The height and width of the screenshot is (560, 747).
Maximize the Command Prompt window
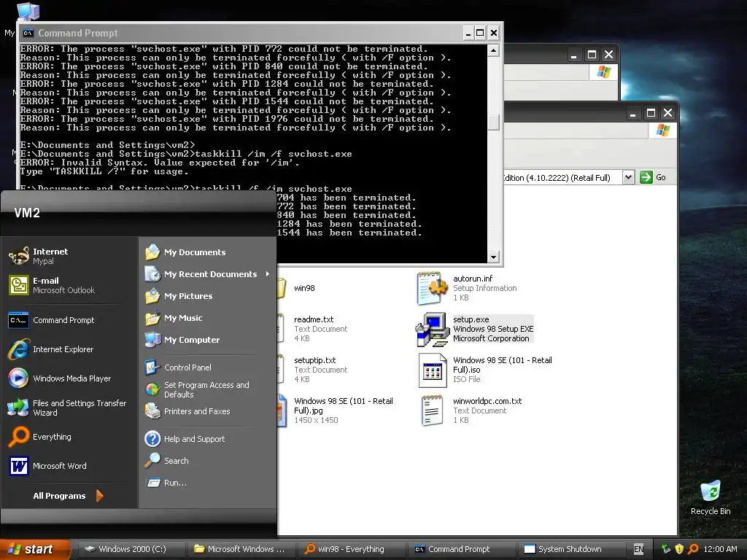(480, 33)
